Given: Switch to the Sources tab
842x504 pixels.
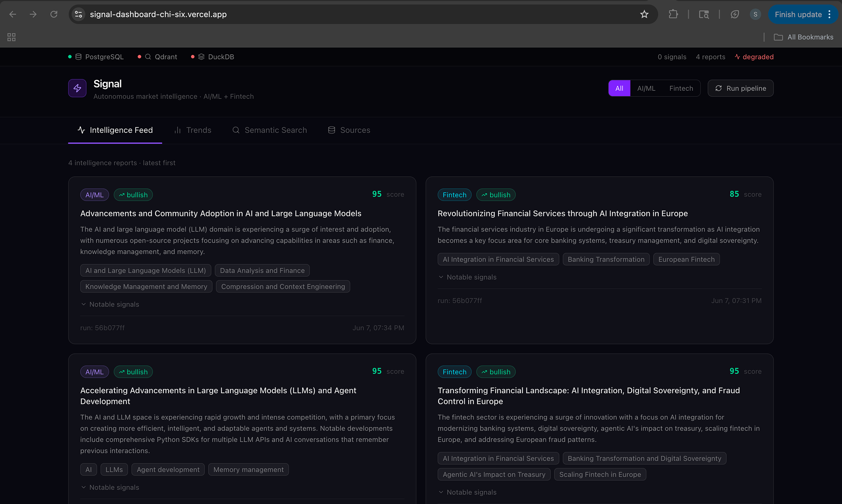Looking at the screenshot, I should pos(349,130).
